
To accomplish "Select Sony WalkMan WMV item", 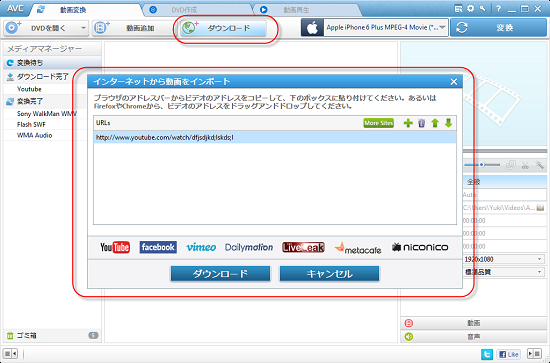I will [x=47, y=114].
